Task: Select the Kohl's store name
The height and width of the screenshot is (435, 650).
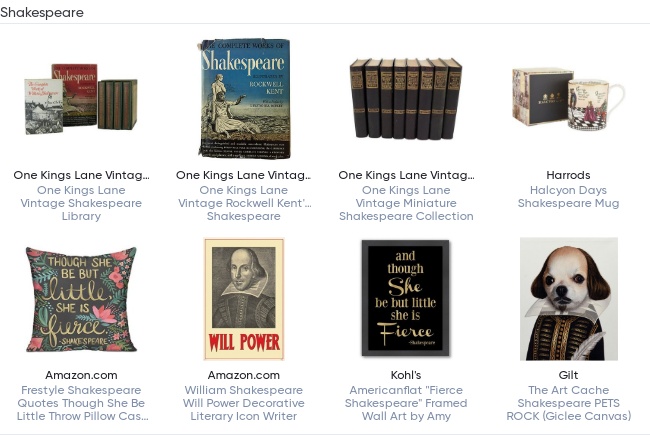Action: pos(406,375)
